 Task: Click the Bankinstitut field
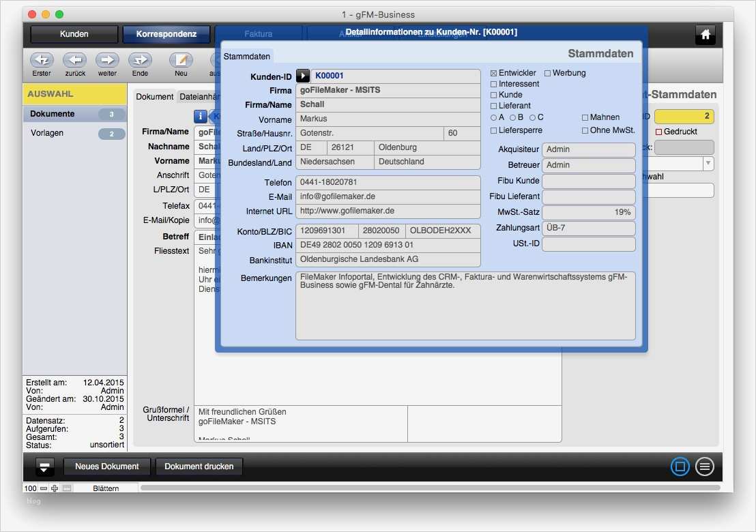click(x=388, y=259)
